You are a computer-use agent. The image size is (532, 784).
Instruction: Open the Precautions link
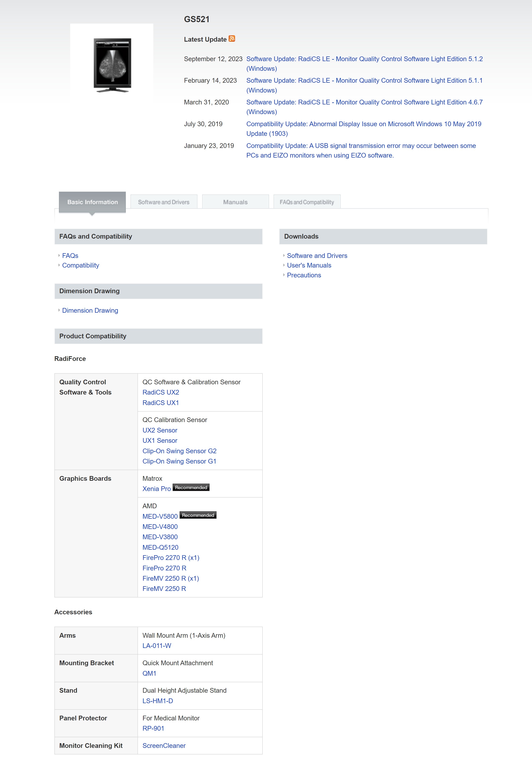click(x=304, y=275)
